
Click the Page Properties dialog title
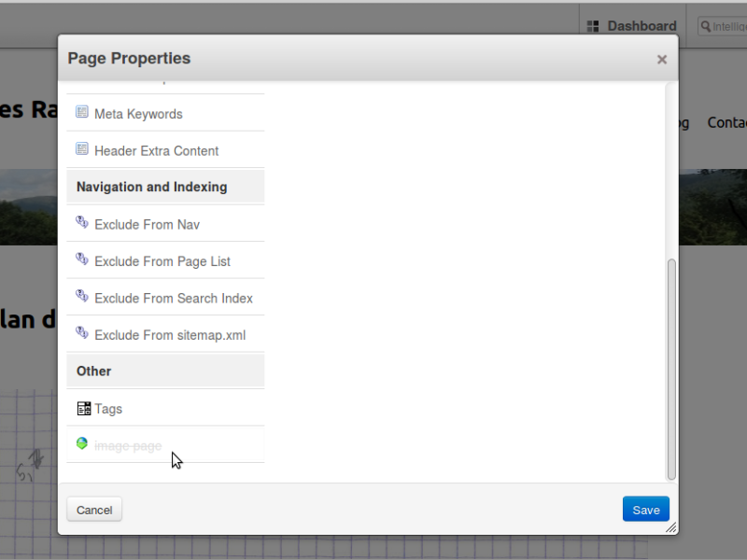tap(129, 58)
